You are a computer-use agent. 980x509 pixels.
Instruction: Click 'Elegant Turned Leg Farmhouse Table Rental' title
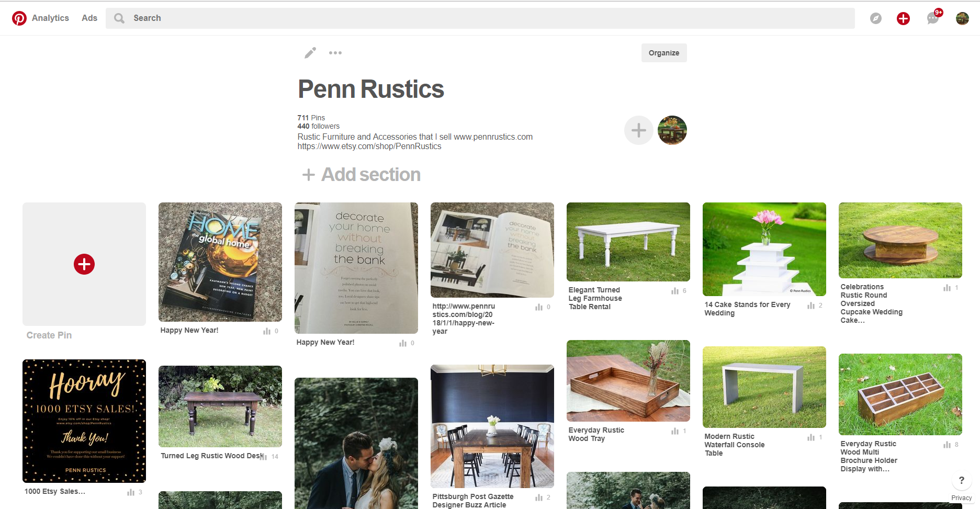tap(595, 298)
